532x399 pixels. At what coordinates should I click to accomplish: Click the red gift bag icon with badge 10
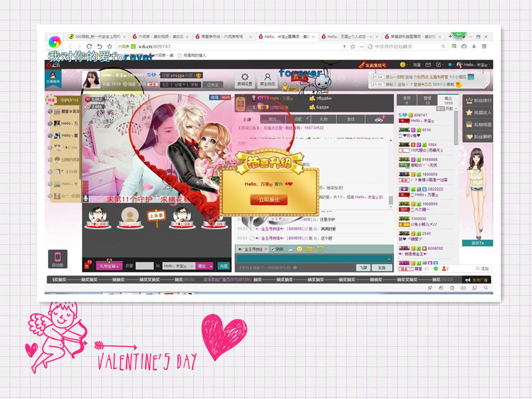pyautogui.click(x=88, y=264)
